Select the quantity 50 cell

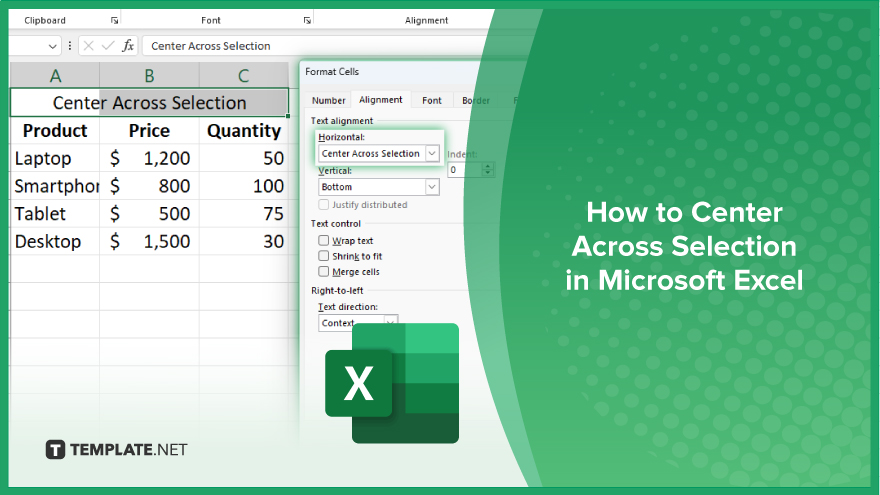[244, 158]
